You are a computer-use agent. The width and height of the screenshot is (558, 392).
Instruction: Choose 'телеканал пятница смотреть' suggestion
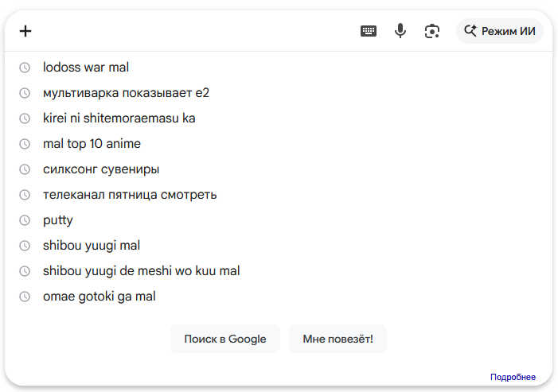130,195
